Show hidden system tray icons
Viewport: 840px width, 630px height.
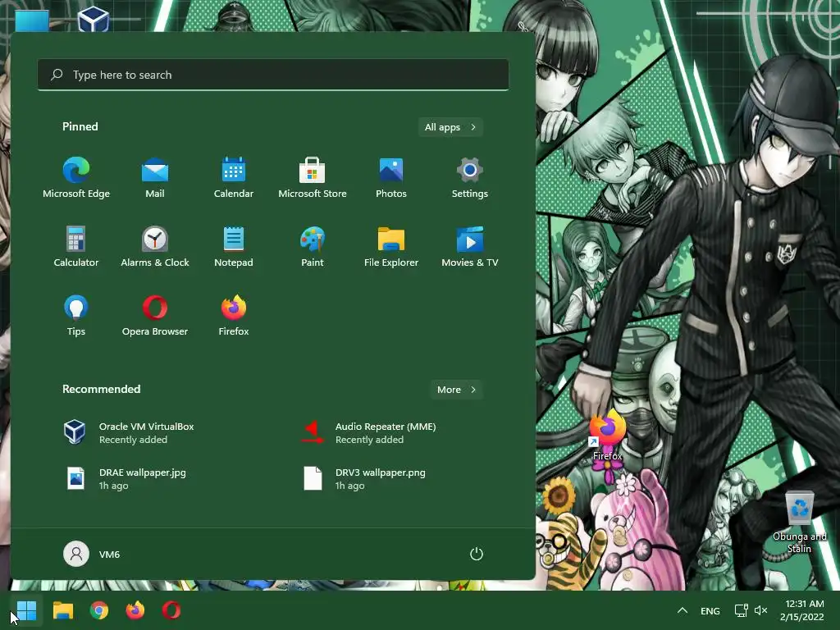(682, 610)
